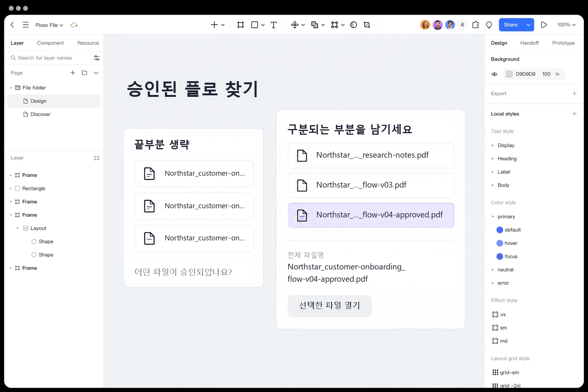Screen dimensions: 588x392
Task: Open layer search filter settings icon
Action: pos(96,58)
